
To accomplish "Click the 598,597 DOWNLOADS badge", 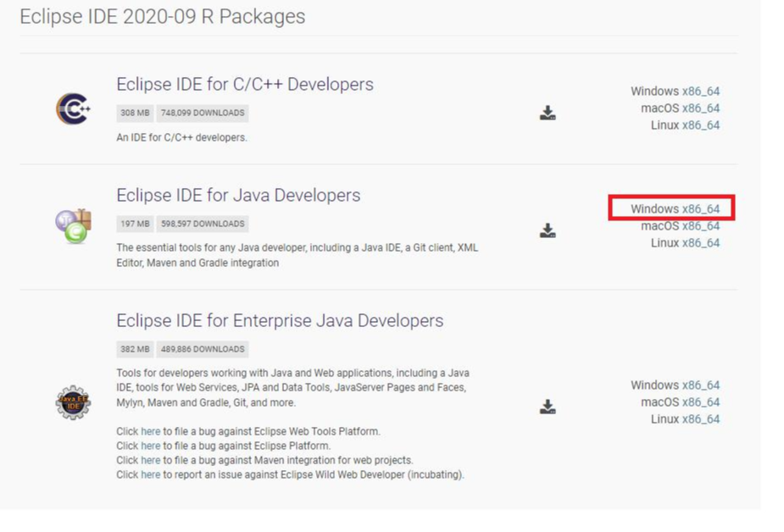I will click(x=203, y=224).
